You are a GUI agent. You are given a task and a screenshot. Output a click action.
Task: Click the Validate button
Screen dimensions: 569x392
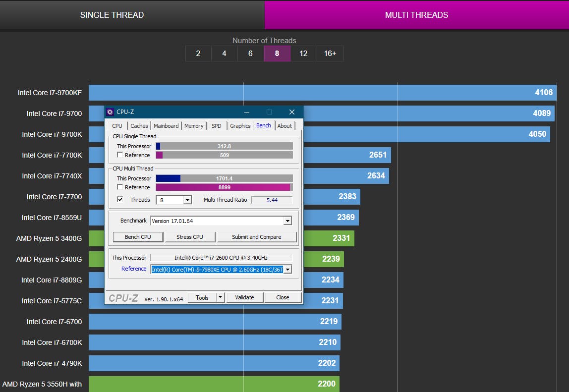coord(244,297)
